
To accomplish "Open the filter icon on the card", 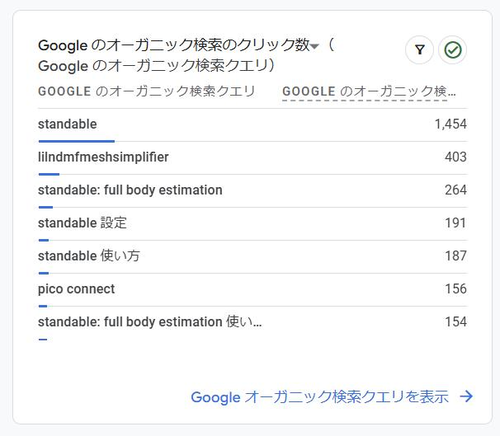I will pyautogui.click(x=419, y=50).
